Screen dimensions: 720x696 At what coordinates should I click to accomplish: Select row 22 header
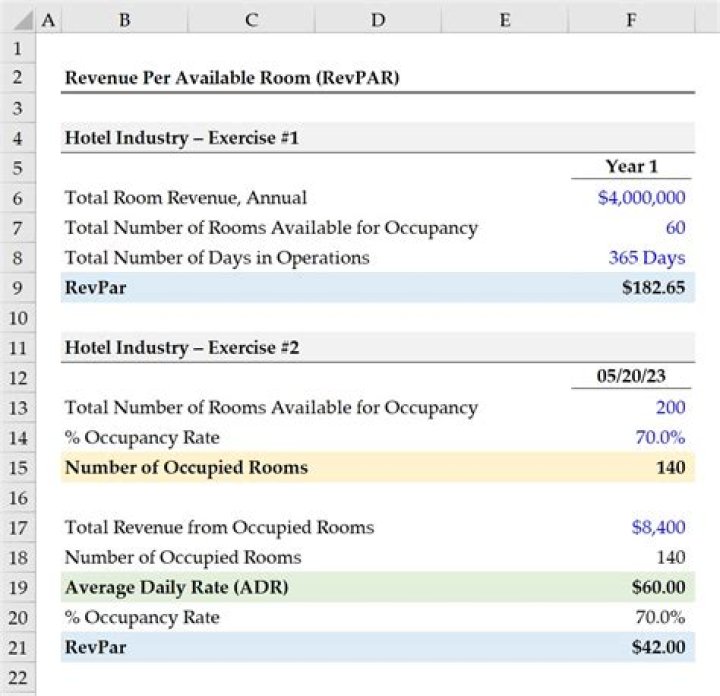tap(18, 677)
